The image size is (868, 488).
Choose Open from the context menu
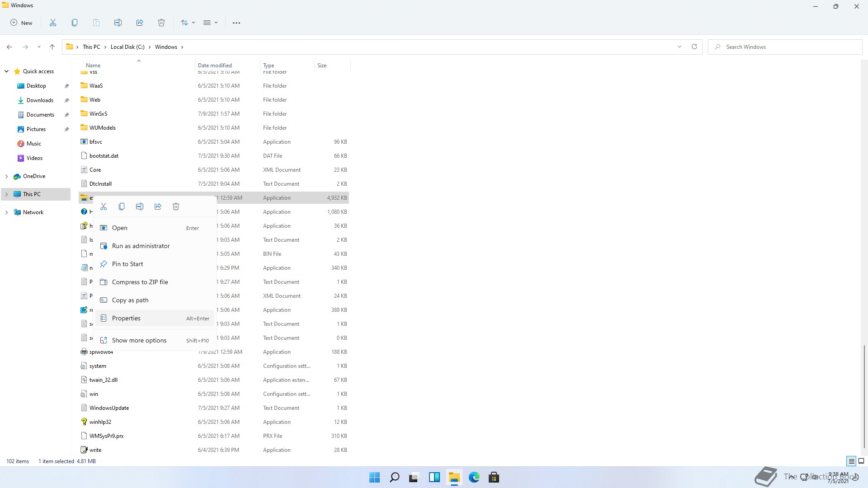click(155, 228)
